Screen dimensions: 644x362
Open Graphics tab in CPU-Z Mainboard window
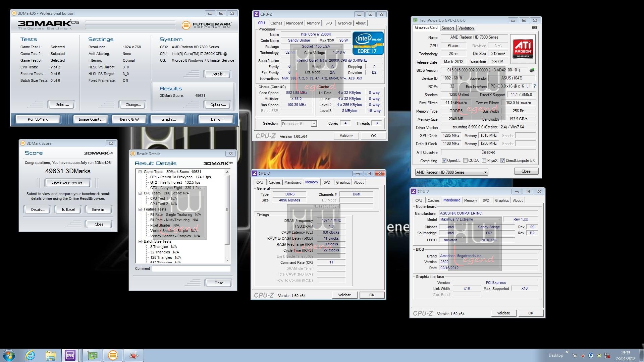pos(502,200)
